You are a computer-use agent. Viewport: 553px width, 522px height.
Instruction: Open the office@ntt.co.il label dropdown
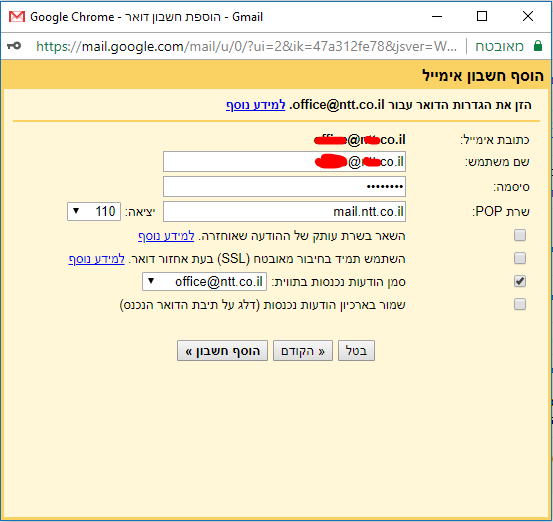click(x=204, y=282)
